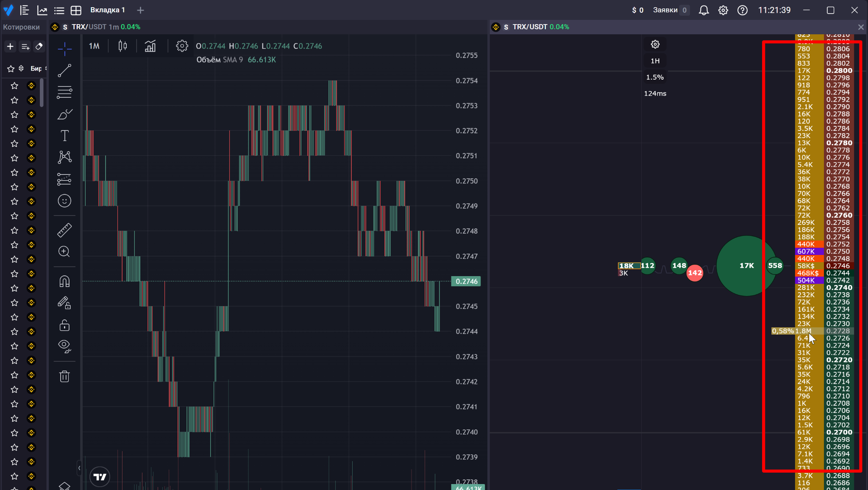Click the 1.5% button in DOM panel

[654, 77]
